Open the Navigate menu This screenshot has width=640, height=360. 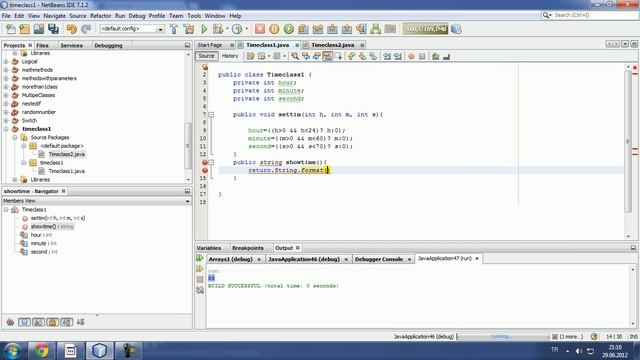(x=54, y=16)
